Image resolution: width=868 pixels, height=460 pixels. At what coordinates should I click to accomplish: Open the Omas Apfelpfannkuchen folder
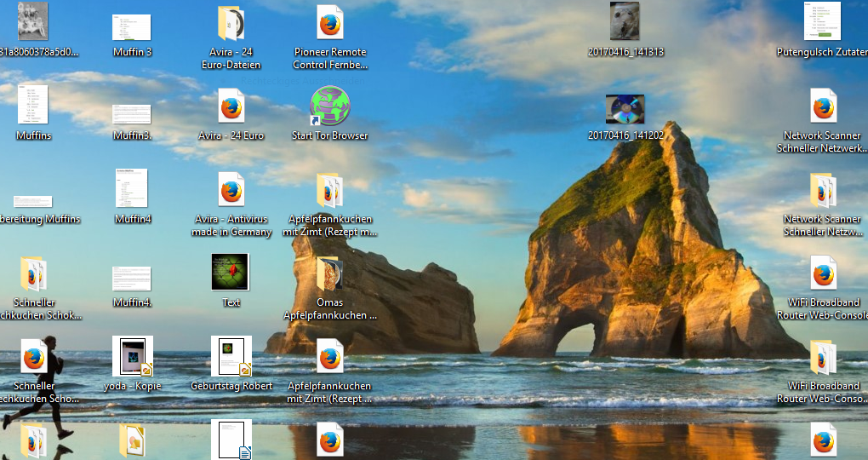pyautogui.click(x=329, y=273)
